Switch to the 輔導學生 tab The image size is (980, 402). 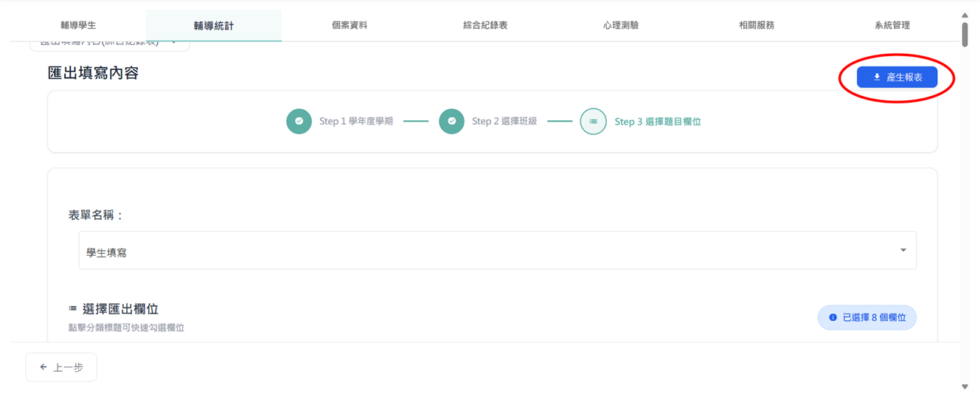tap(78, 25)
